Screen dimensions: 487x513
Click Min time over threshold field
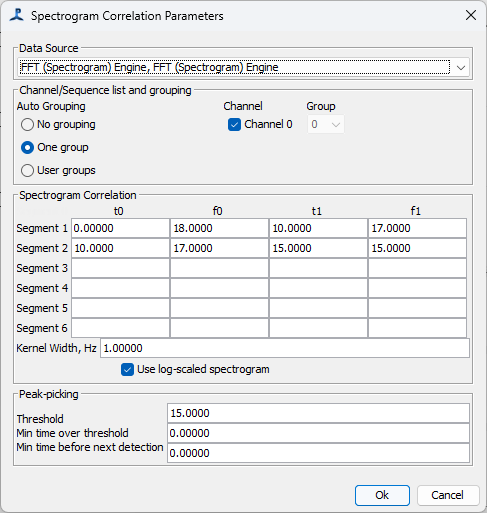pyautogui.click(x=318, y=433)
